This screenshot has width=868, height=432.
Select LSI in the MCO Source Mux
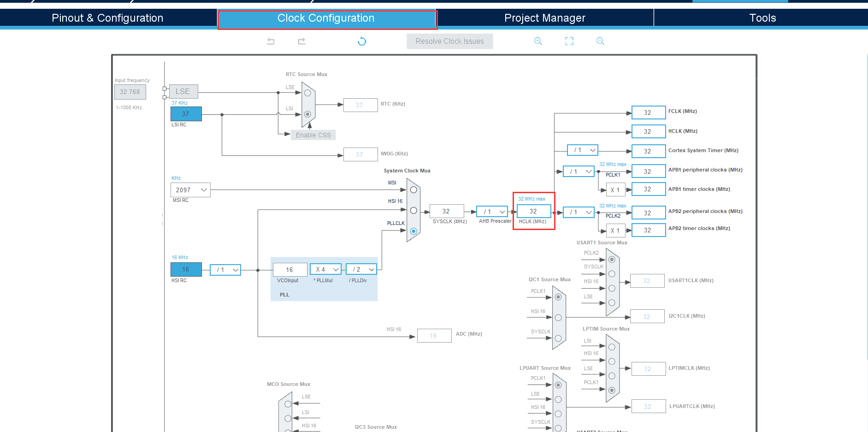(288, 419)
